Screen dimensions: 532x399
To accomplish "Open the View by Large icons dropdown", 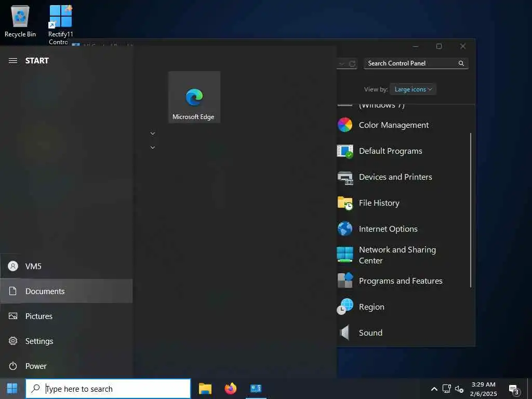I will pyautogui.click(x=413, y=89).
